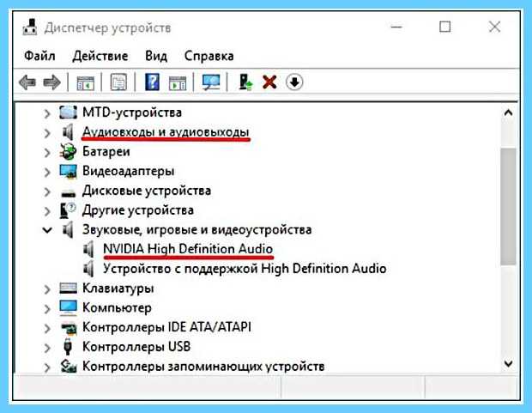Open the Справка menu
The width and height of the screenshot is (532, 413).
tap(209, 56)
